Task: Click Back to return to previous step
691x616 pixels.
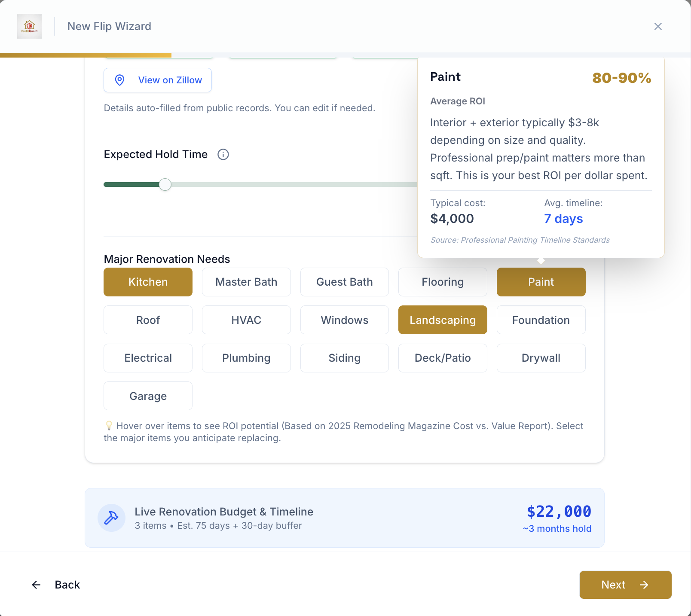Action: click(x=67, y=585)
